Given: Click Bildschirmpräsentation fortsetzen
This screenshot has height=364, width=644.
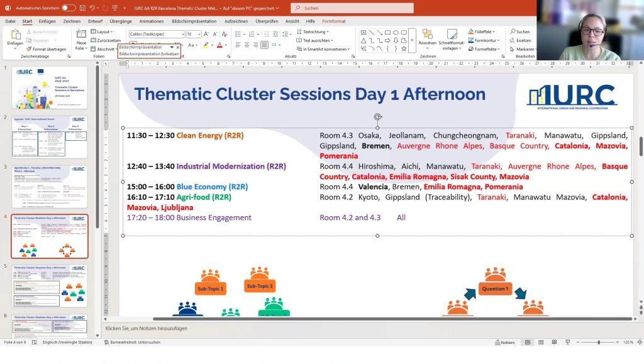Looking at the screenshot, I should (148, 54).
